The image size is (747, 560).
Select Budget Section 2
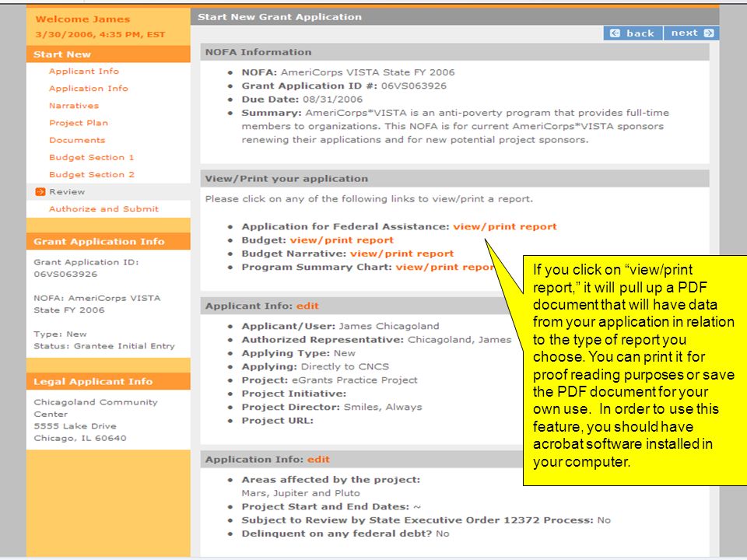tap(92, 174)
